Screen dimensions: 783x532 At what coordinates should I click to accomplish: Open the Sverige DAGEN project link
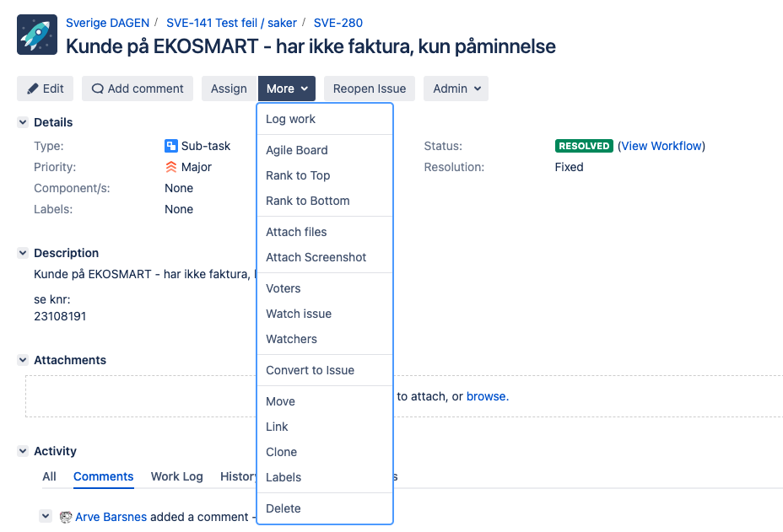[107, 23]
